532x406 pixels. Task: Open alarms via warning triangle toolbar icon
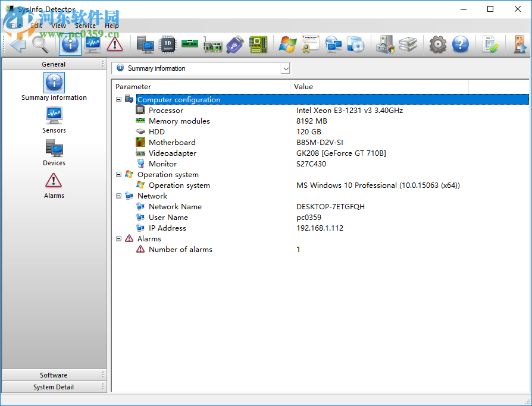(x=114, y=44)
